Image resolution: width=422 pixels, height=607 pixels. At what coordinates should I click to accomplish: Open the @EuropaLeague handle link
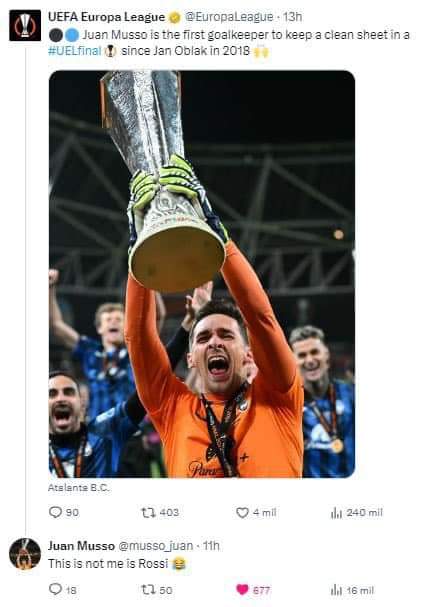pyautogui.click(x=229, y=17)
